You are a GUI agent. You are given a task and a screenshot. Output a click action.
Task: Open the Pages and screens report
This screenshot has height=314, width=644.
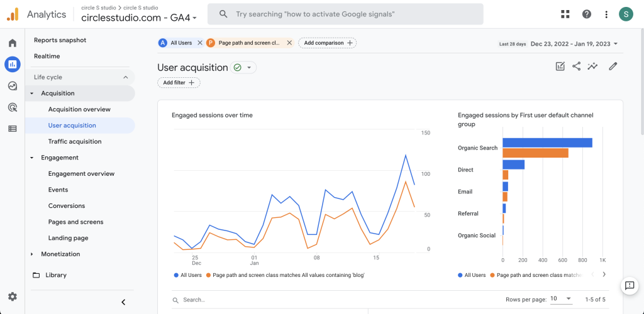[75, 222]
